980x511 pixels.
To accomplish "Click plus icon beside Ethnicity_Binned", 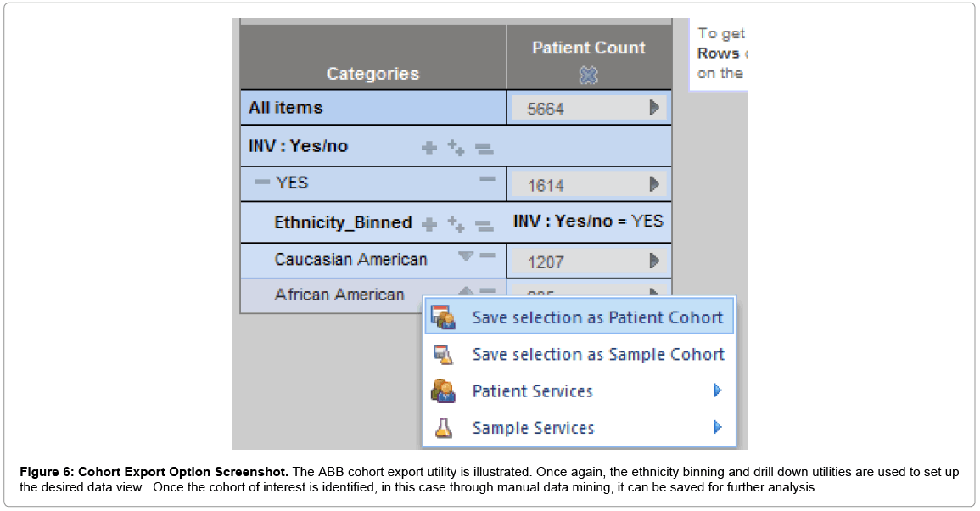I will click(x=428, y=224).
